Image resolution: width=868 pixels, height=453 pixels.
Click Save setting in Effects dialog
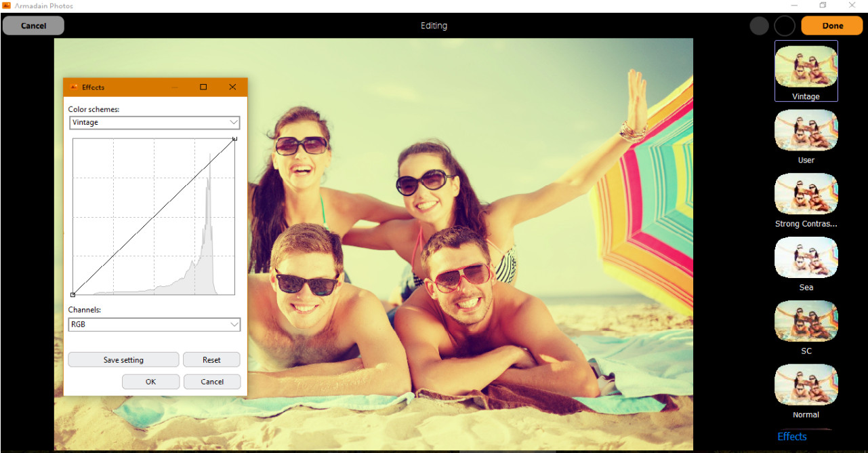pos(123,360)
